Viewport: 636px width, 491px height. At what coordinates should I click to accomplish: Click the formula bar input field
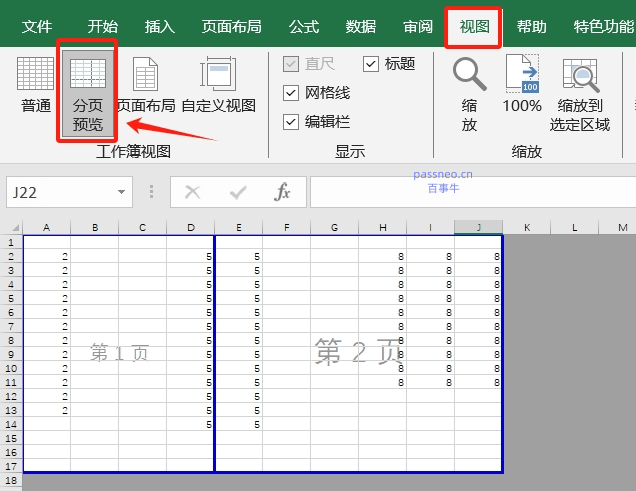(x=470, y=192)
